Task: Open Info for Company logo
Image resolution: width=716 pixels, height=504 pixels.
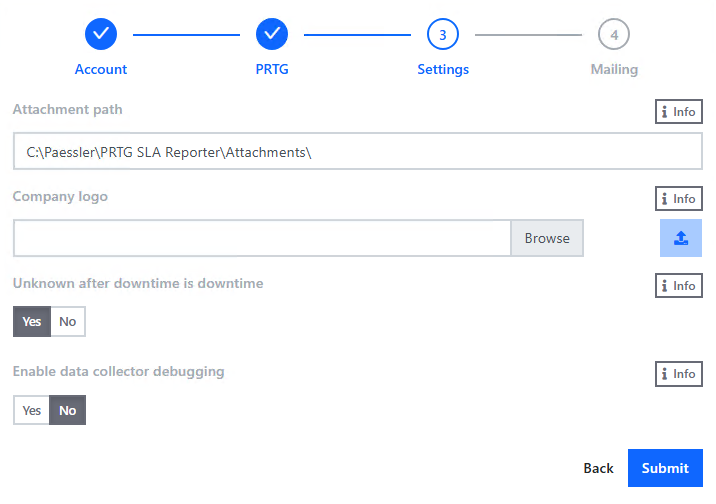Action: pyautogui.click(x=679, y=199)
